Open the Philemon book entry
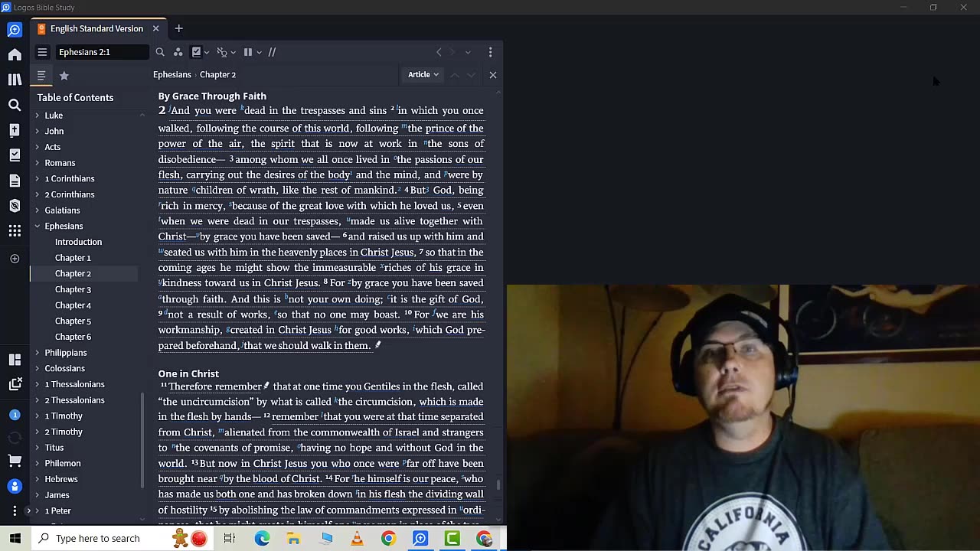This screenshot has height=551, width=980. click(62, 463)
